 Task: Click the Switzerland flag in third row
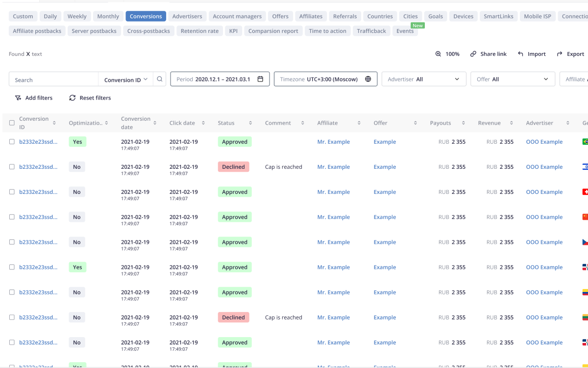(585, 192)
